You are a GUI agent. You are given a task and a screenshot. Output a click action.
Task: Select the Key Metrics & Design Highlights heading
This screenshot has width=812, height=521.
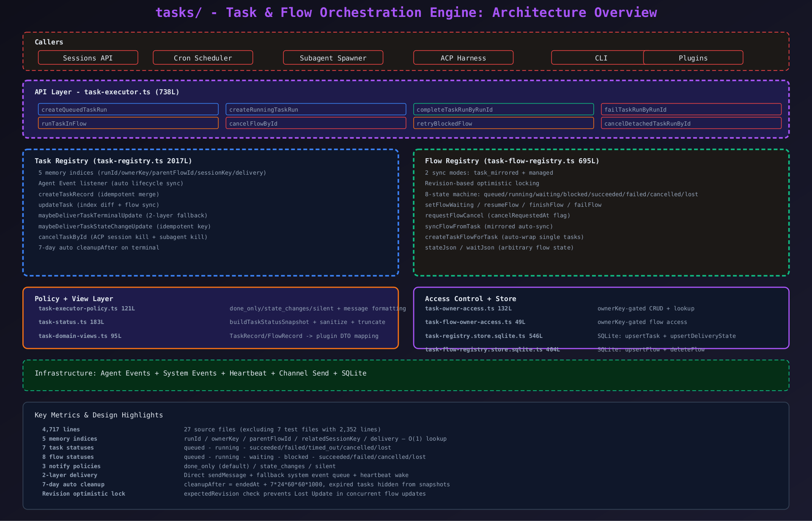[99, 415]
